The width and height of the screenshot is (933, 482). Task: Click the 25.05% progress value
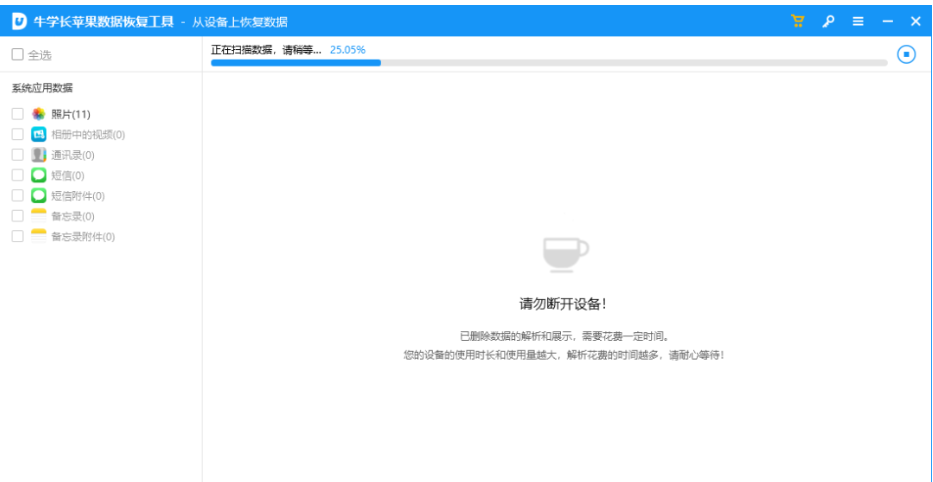pyautogui.click(x=347, y=49)
